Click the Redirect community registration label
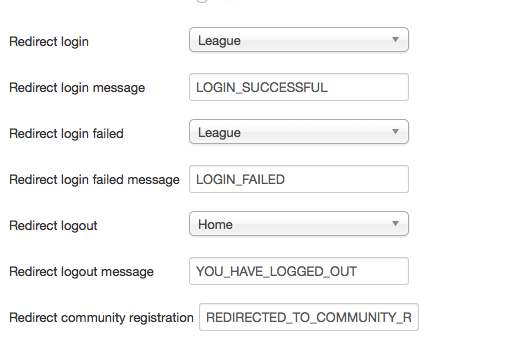 click(x=101, y=318)
